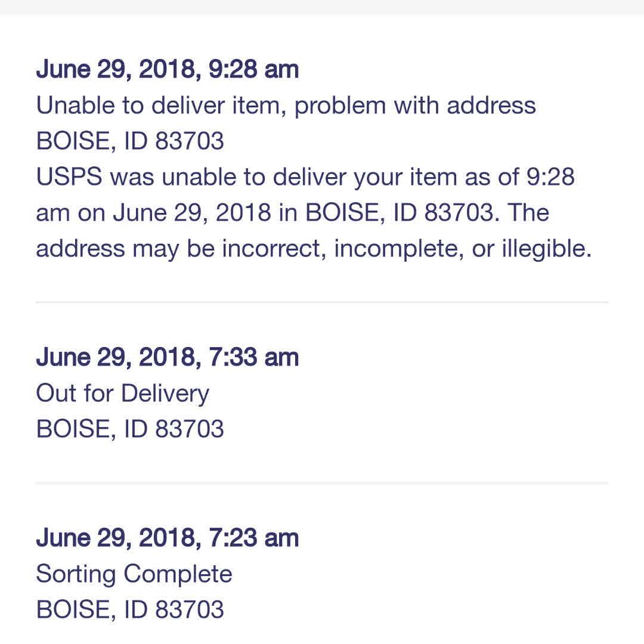Click the June 29, 2018, 9:28 am timestamp

pyautogui.click(x=167, y=70)
